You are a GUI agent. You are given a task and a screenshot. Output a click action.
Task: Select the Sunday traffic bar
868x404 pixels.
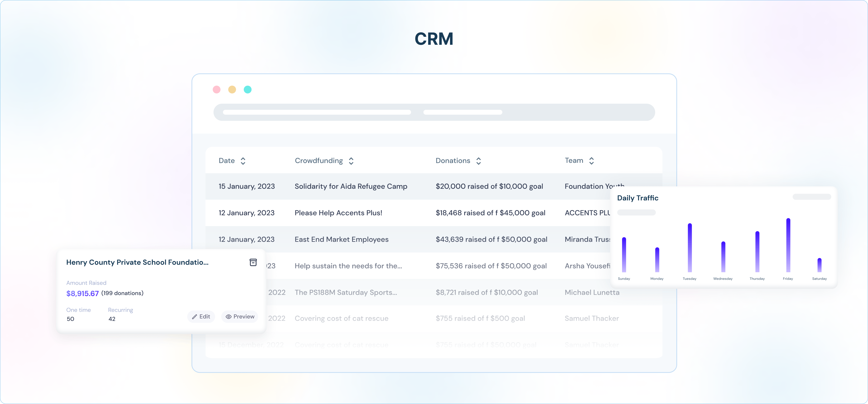[624, 255]
